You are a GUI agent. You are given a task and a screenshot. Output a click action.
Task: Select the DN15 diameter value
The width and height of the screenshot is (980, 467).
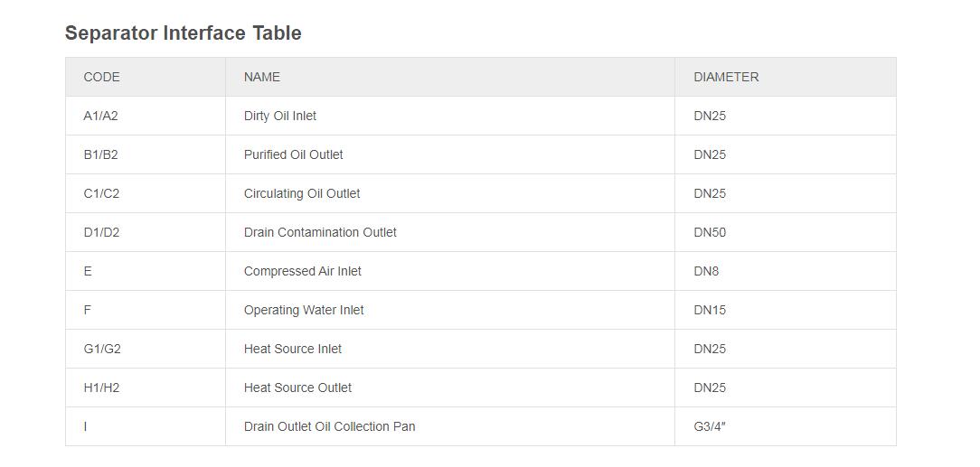coord(710,310)
